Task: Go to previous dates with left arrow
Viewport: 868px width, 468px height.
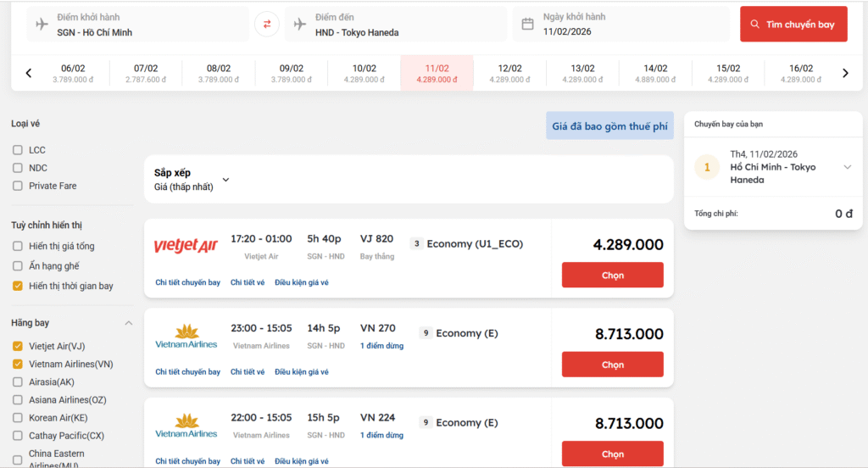Action: 29,74
